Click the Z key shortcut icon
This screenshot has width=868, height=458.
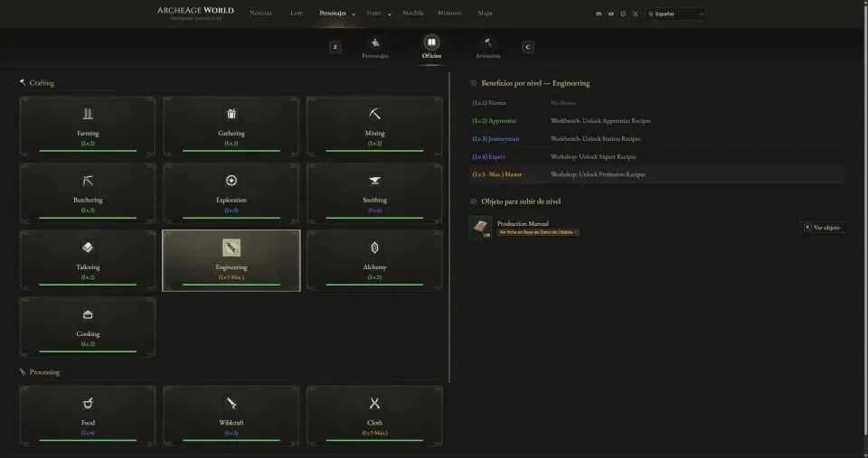[x=335, y=47]
